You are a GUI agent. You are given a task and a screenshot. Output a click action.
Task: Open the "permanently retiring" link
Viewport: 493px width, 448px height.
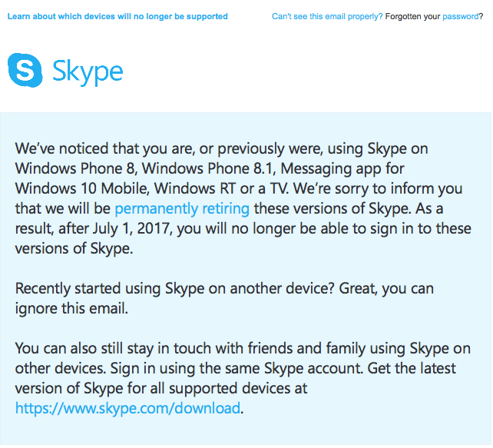182,208
